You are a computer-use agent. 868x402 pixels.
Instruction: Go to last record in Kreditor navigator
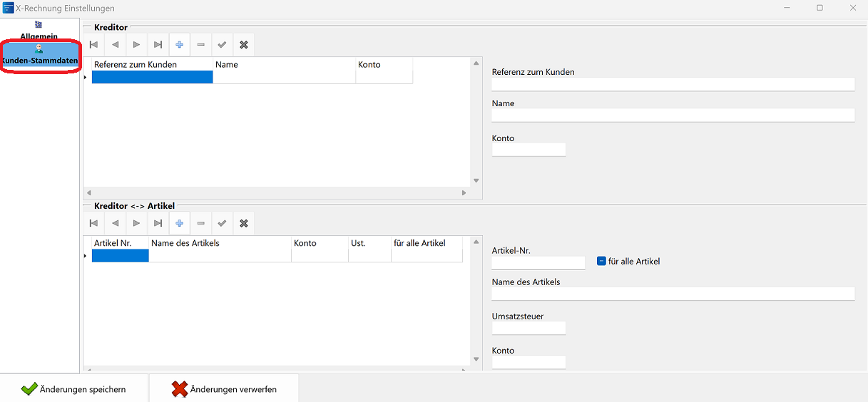pyautogui.click(x=158, y=45)
